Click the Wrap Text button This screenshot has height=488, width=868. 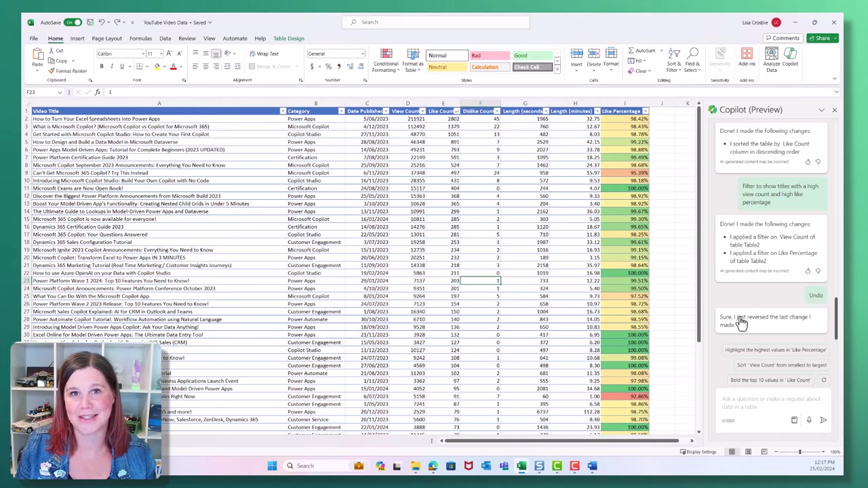tap(264, 54)
